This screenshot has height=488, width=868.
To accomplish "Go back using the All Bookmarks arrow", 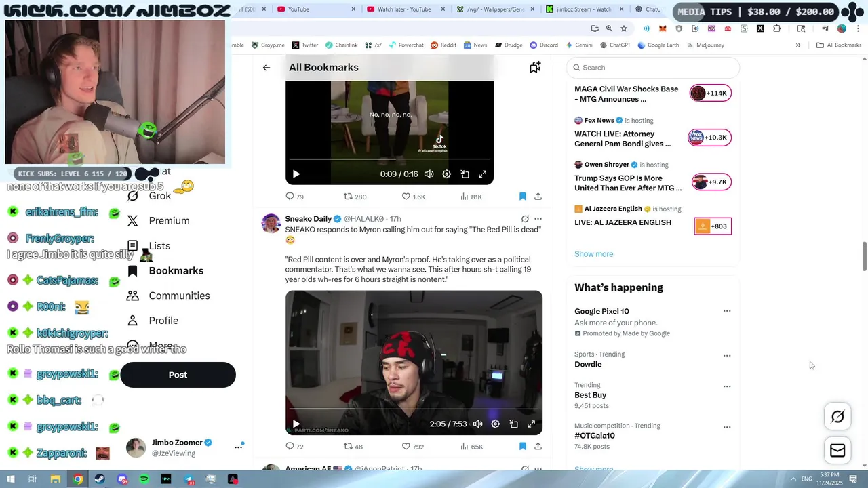I will (x=267, y=68).
